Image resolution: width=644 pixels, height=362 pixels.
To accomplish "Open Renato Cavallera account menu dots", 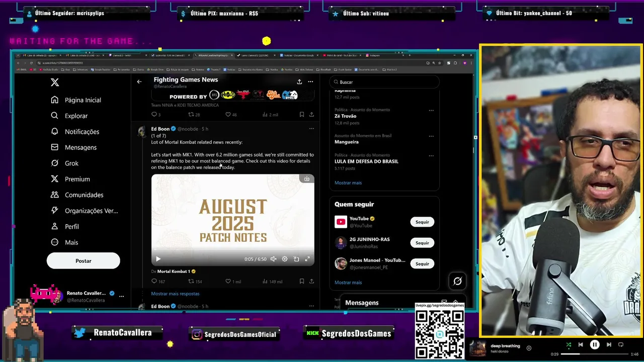I will click(x=121, y=296).
